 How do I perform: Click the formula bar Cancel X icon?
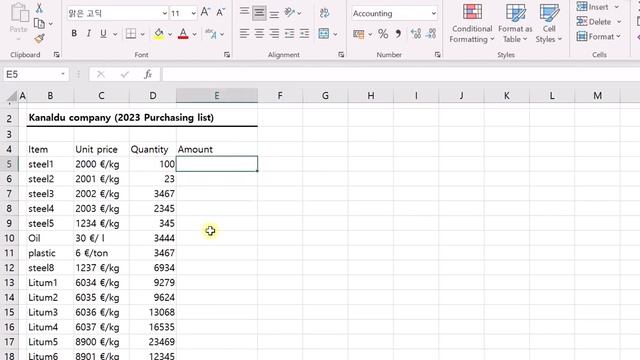tap(101, 74)
